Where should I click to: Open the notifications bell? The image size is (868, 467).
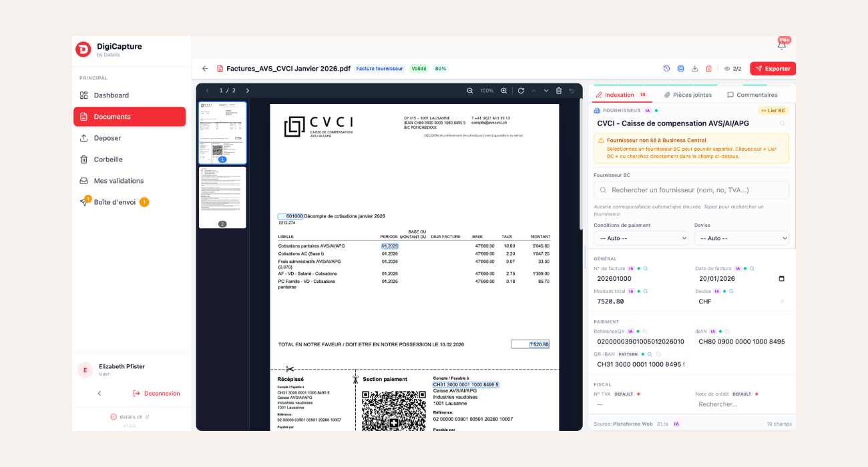(x=782, y=46)
